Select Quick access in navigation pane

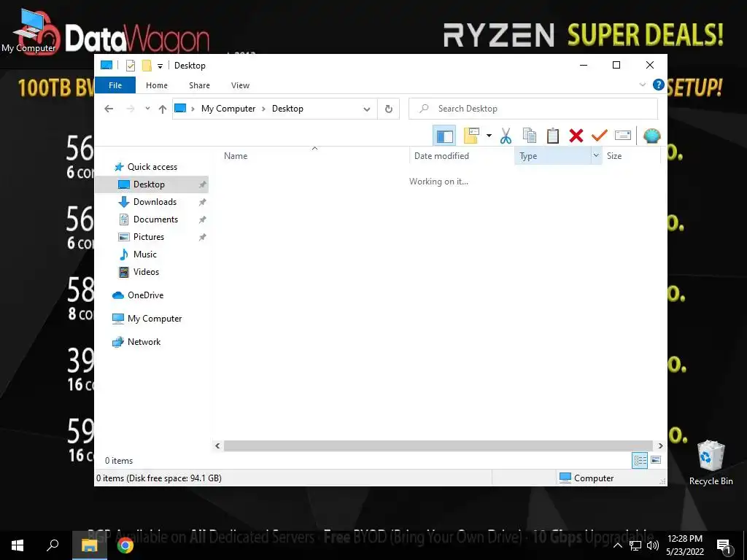click(x=152, y=167)
